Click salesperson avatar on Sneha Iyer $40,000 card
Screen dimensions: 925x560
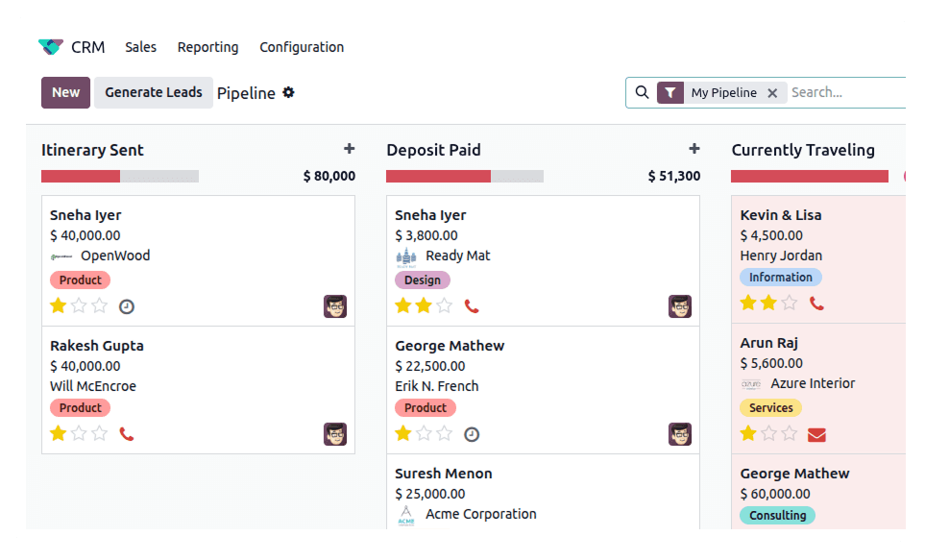tap(335, 306)
